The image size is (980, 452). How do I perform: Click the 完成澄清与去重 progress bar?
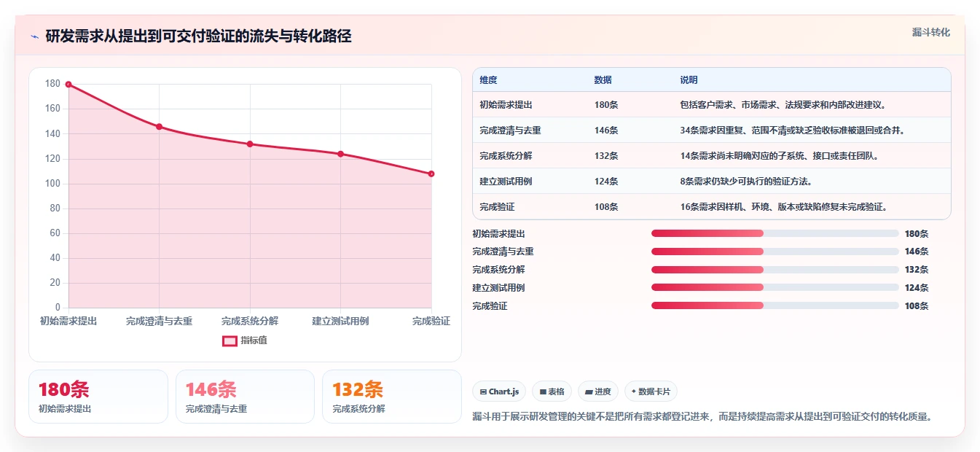tap(775, 252)
